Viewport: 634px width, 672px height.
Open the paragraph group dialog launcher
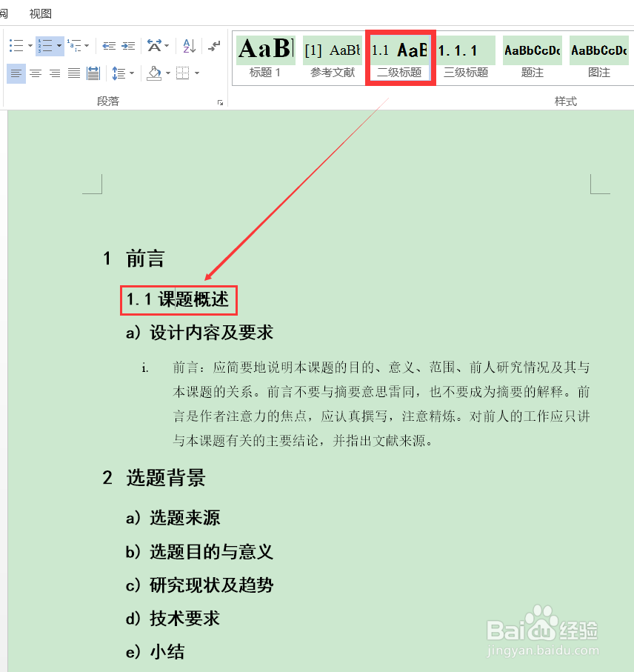[x=219, y=102]
